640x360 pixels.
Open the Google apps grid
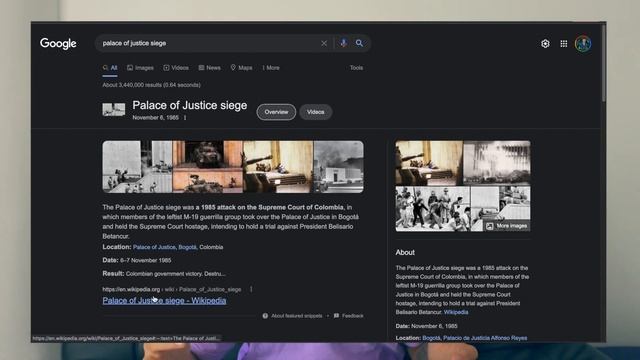564,44
